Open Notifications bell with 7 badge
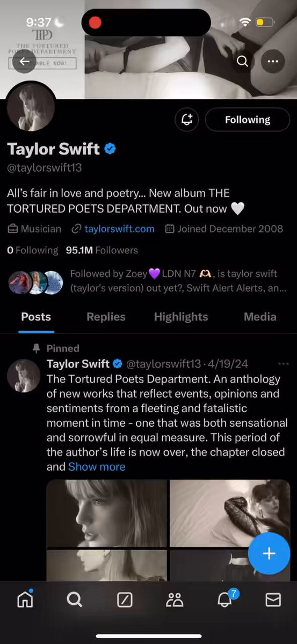Image resolution: width=297 pixels, height=644 pixels. coord(225,598)
